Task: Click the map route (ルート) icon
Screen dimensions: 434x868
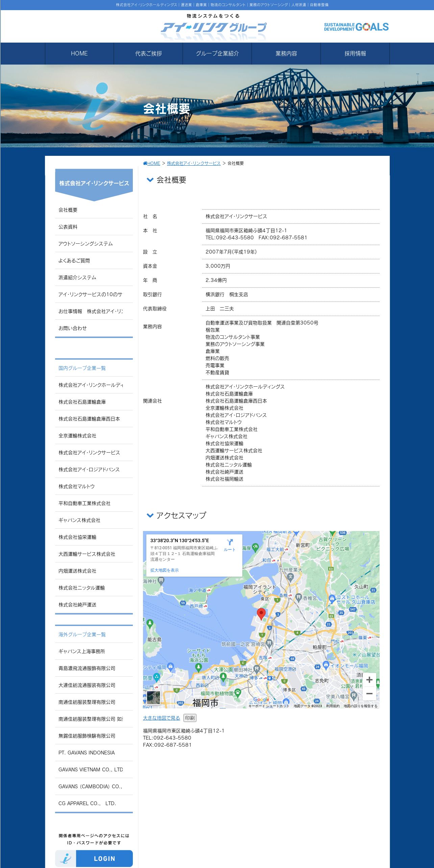Action: pyautogui.click(x=230, y=542)
